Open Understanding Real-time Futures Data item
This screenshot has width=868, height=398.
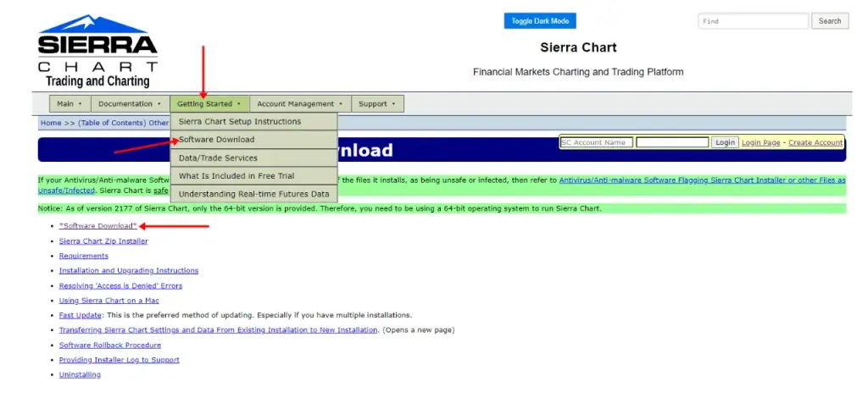254,195
